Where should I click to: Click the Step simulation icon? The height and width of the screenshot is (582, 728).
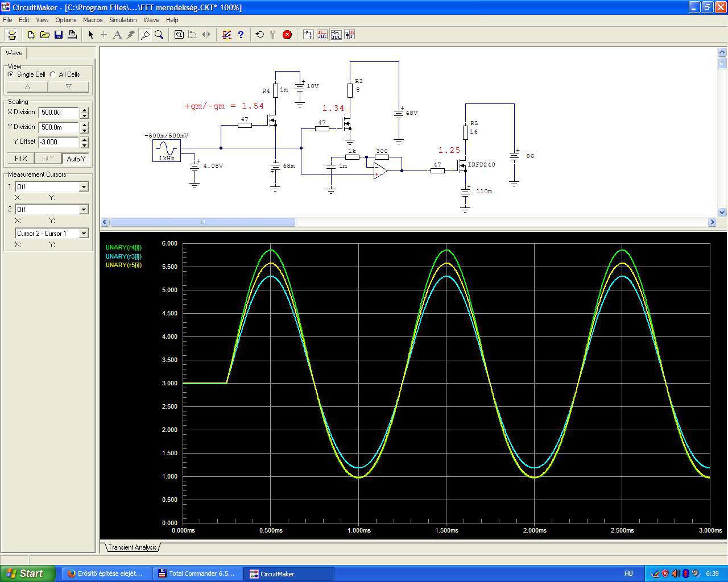tap(273, 35)
